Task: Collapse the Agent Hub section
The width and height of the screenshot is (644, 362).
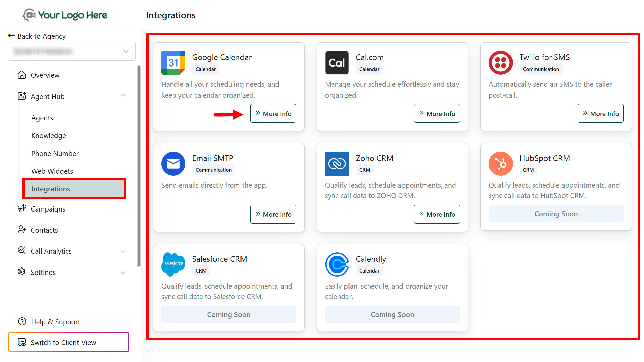Action: tap(123, 95)
